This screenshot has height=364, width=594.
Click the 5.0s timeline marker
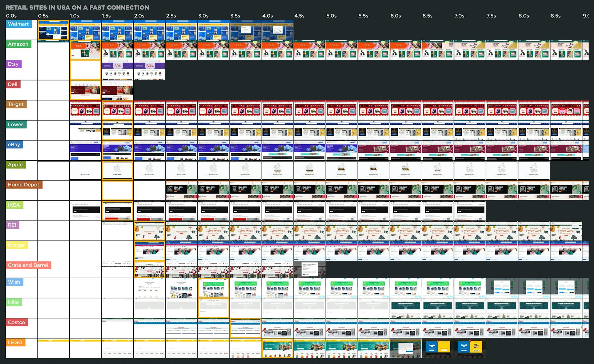pyautogui.click(x=331, y=16)
